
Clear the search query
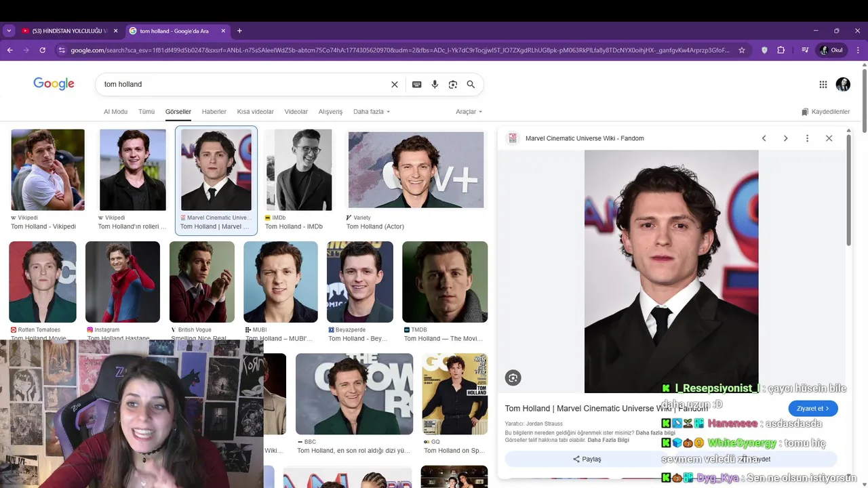(x=395, y=85)
